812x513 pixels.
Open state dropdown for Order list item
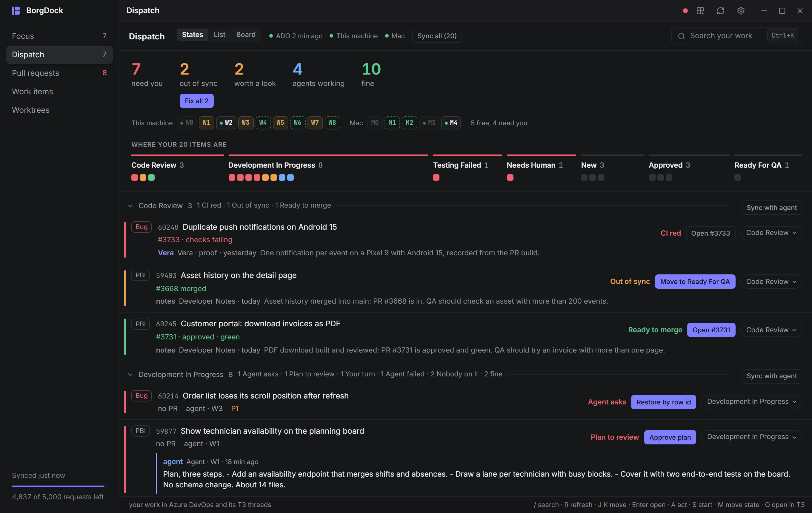click(752, 402)
